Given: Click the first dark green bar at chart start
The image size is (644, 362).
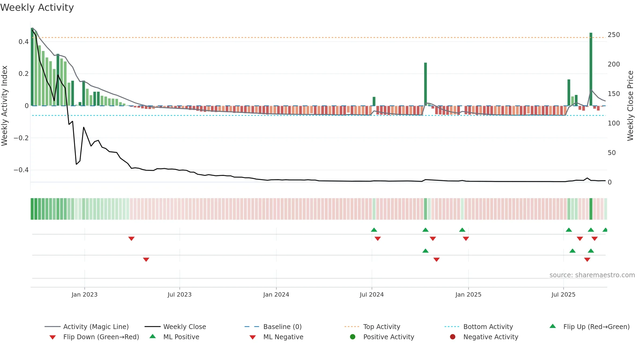Looking at the screenshot, I should pos(32,67).
